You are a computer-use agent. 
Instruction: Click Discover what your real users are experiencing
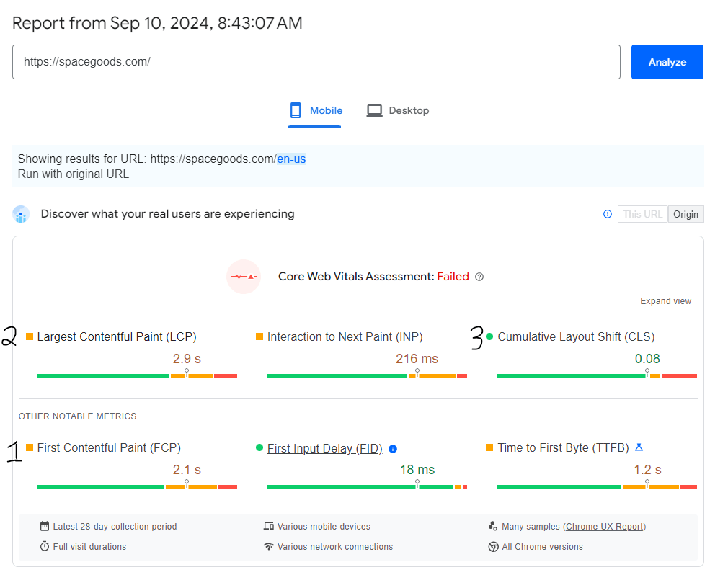168,214
